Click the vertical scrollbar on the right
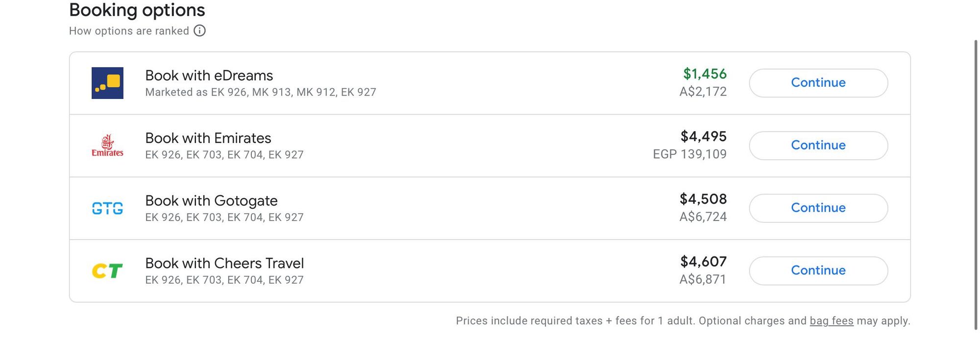 976,185
